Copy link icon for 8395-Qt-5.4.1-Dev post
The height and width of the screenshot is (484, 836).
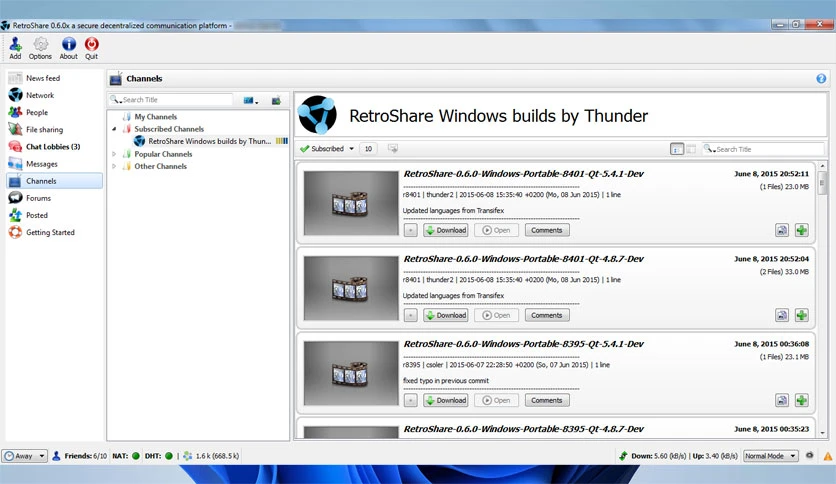[782, 400]
